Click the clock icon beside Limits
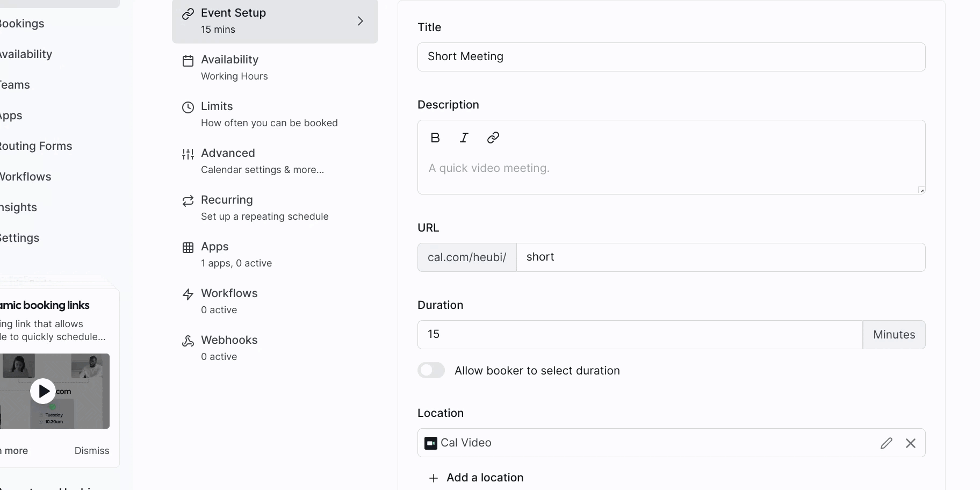The height and width of the screenshot is (490, 980). 188,107
